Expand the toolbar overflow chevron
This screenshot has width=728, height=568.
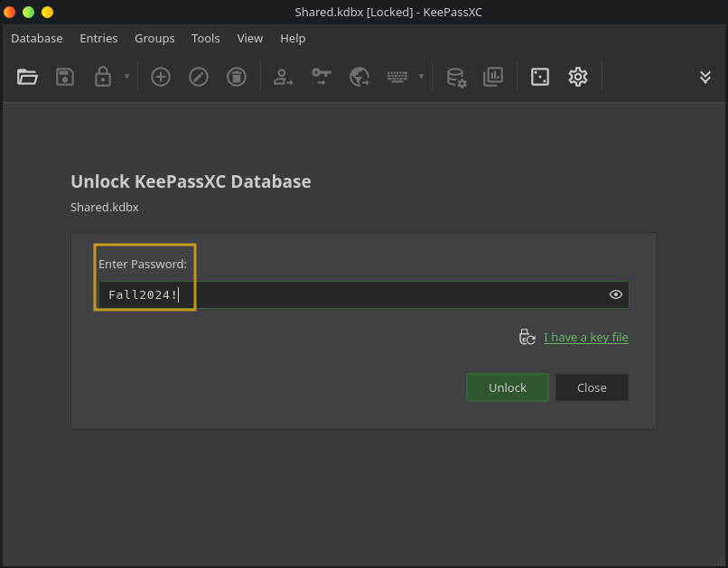(x=705, y=77)
